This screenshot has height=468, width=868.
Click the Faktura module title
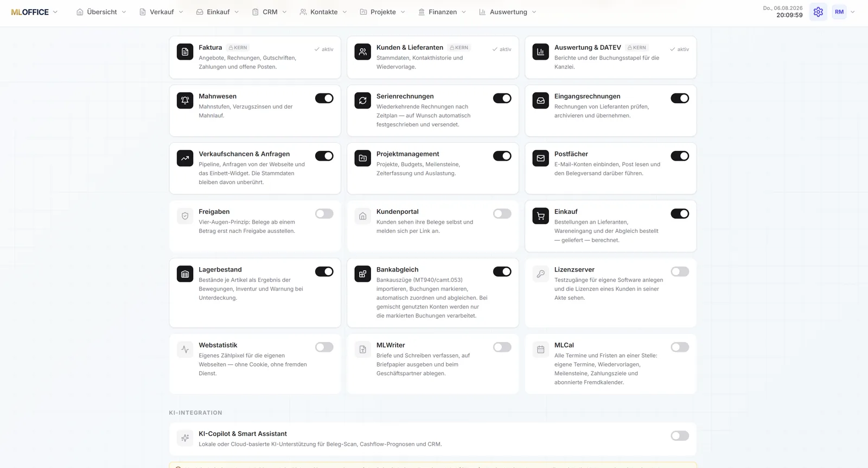point(210,48)
